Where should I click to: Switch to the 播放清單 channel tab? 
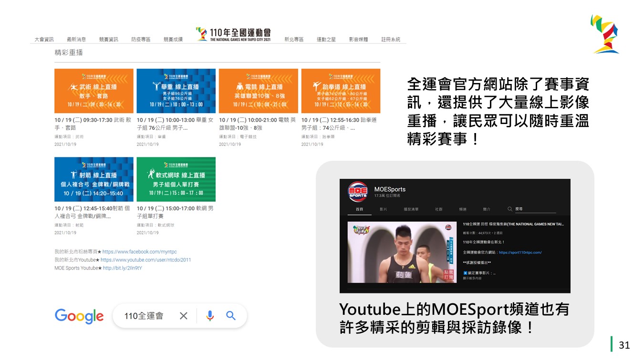(x=411, y=209)
